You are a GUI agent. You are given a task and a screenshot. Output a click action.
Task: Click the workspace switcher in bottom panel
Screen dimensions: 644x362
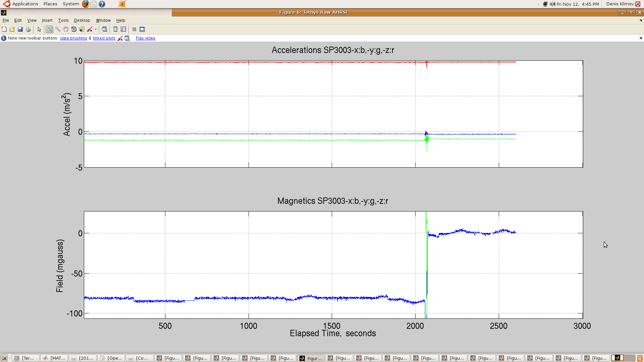tap(623, 358)
